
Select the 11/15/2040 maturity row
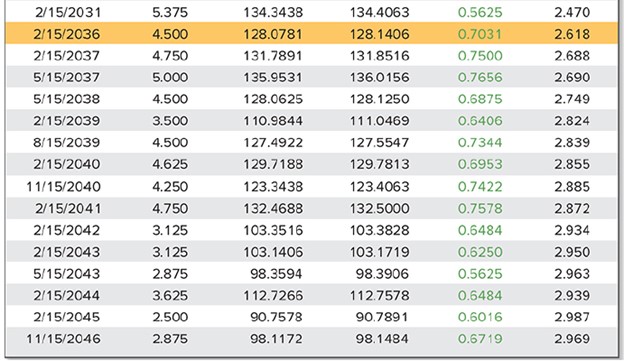click(x=312, y=186)
